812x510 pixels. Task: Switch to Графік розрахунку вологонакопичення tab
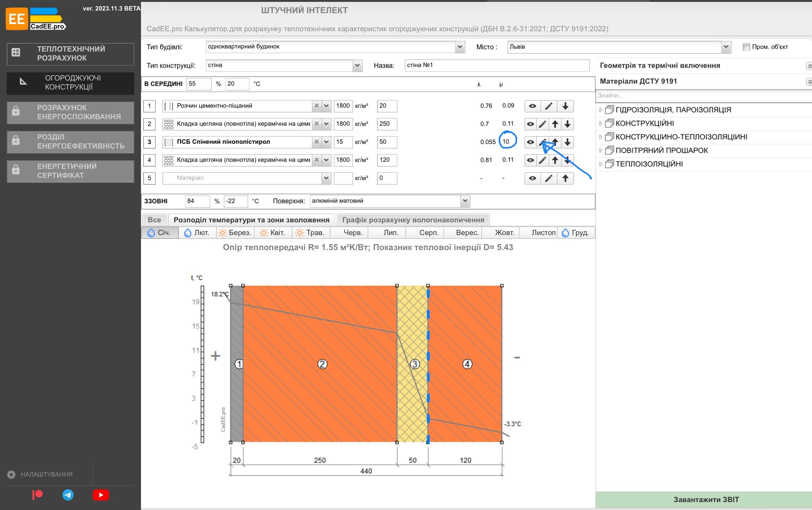413,220
